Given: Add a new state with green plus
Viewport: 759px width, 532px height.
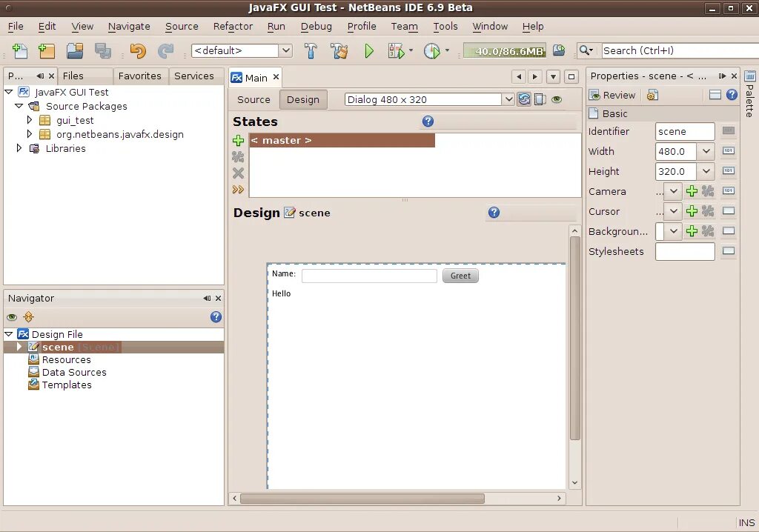Looking at the screenshot, I should (238, 140).
